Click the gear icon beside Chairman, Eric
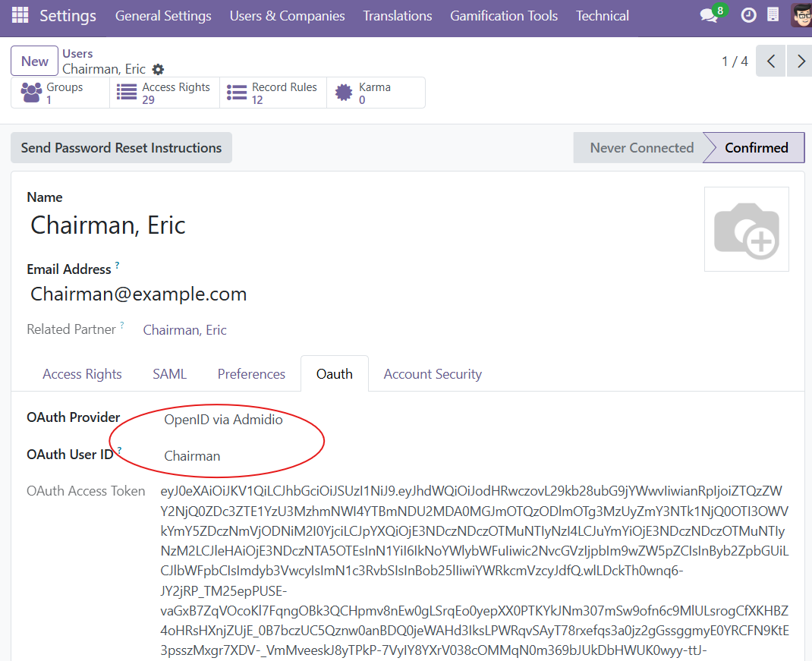 pos(158,70)
